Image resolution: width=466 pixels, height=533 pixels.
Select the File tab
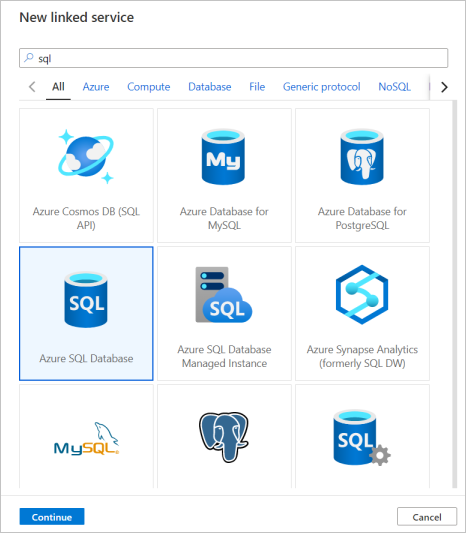point(257,87)
